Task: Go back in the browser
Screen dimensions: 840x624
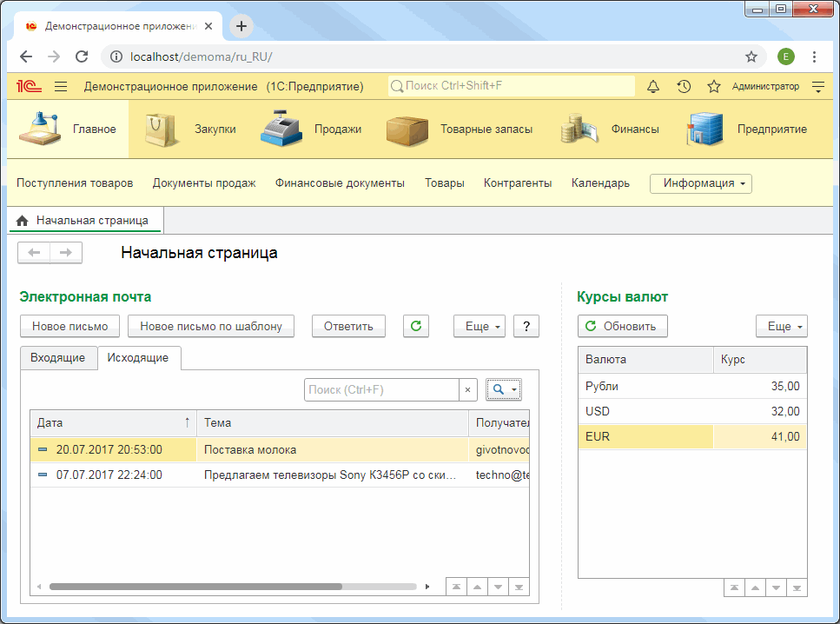Action: (26, 56)
